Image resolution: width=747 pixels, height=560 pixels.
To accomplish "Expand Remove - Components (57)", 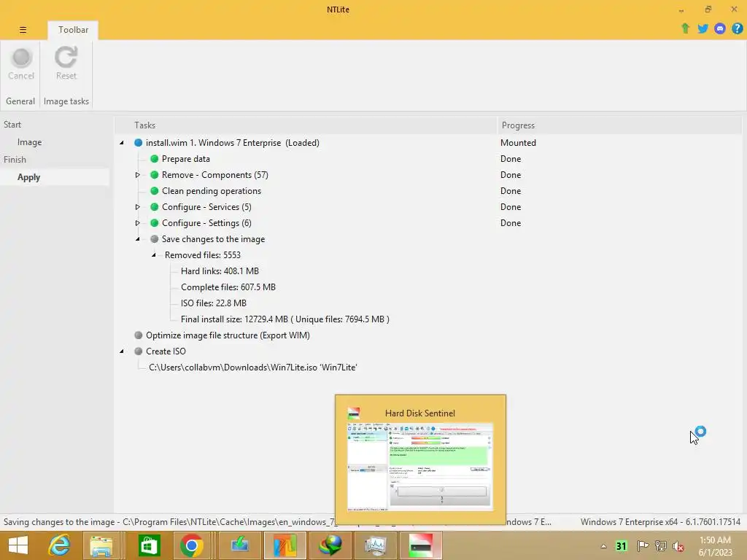I will (x=138, y=175).
